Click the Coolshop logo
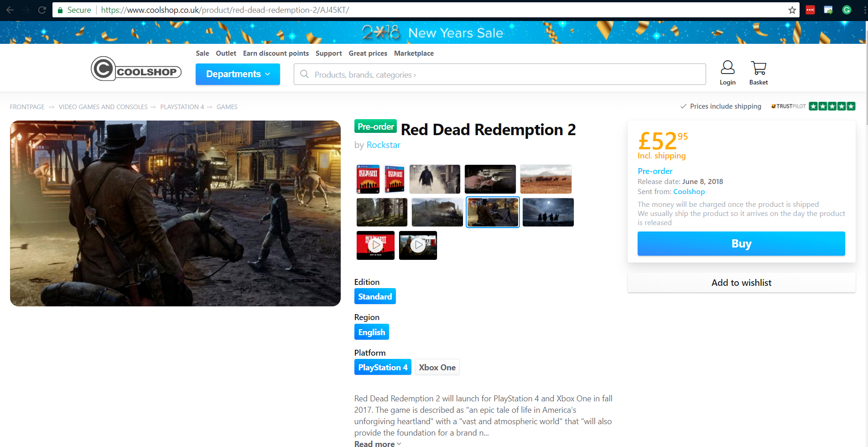868x447 pixels. [x=136, y=69]
